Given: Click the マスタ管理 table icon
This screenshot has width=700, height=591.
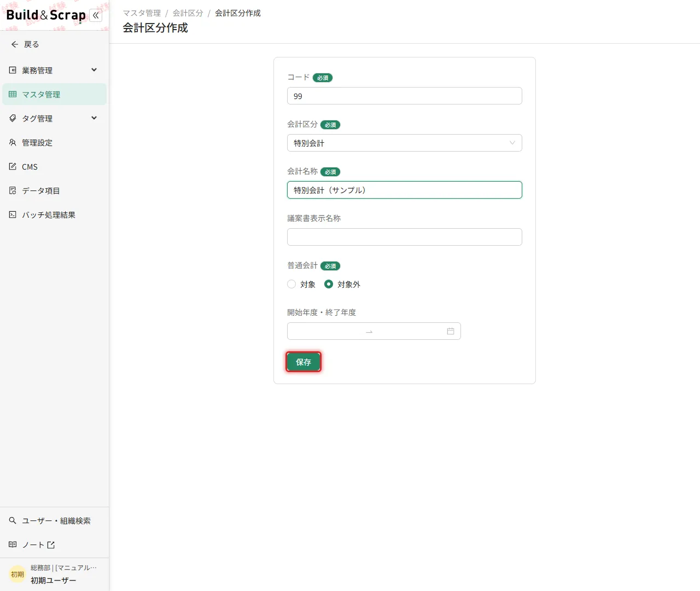Looking at the screenshot, I should click(13, 94).
